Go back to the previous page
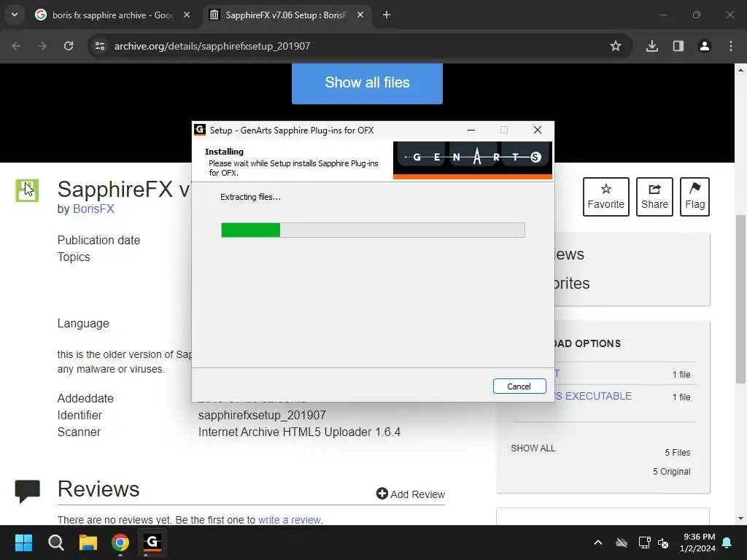This screenshot has width=747, height=560. pyautogui.click(x=16, y=46)
